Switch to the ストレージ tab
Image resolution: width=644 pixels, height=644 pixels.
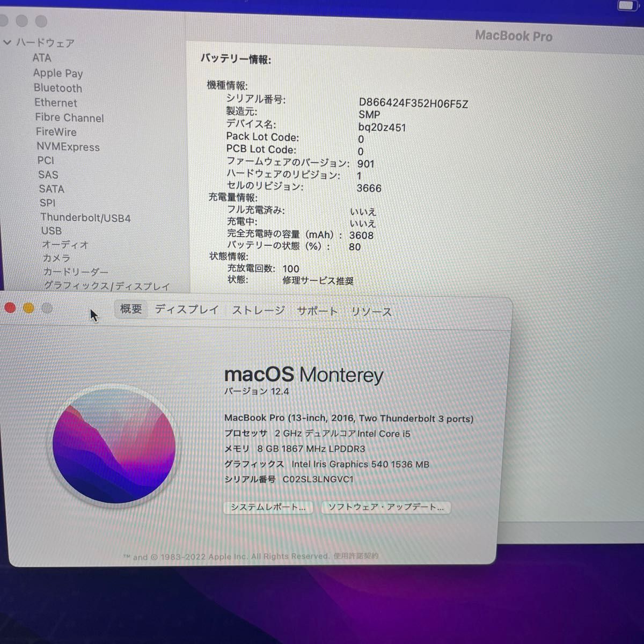pos(258,311)
